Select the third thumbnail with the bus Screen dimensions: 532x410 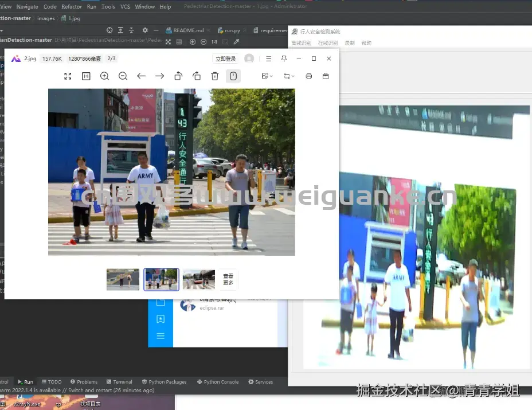point(199,279)
